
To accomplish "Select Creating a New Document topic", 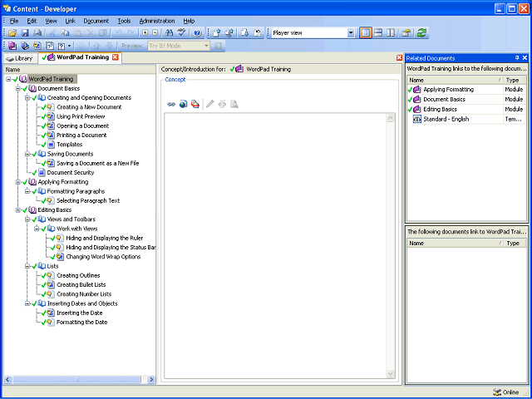I will pyautogui.click(x=89, y=107).
